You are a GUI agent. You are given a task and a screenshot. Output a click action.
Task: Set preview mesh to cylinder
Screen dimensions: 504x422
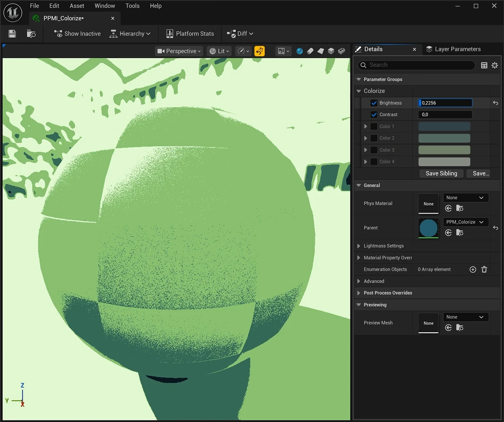pyautogui.click(x=310, y=51)
